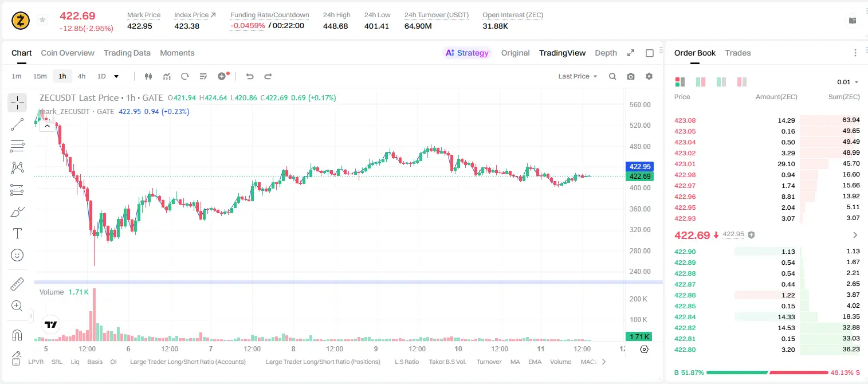Open the Last Price dropdown
The height and width of the screenshot is (384, 868).
coord(578,76)
